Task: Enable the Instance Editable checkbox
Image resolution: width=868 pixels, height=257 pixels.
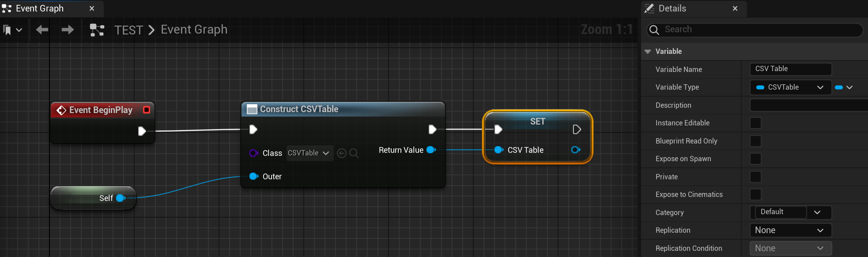Action: pyautogui.click(x=755, y=123)
